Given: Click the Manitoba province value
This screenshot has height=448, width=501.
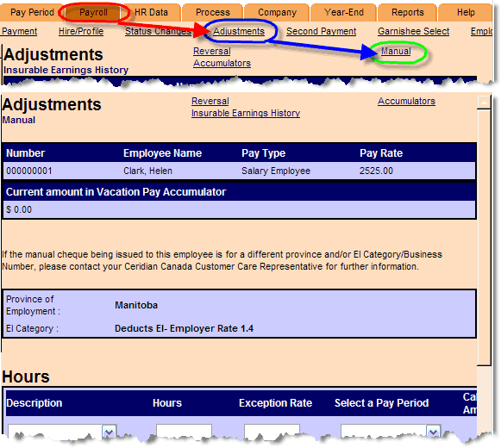Looking at the screenshot, I should point(136,305).
